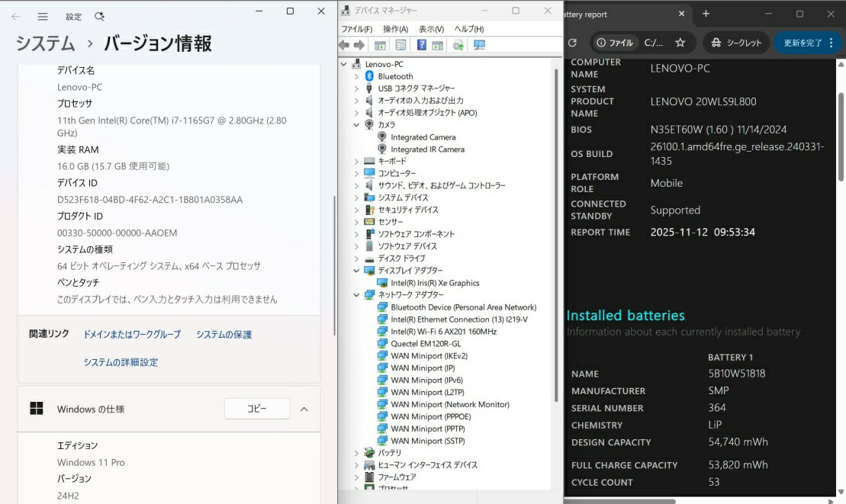
Task: Reload the battery report page
Action: pos(572,43)
